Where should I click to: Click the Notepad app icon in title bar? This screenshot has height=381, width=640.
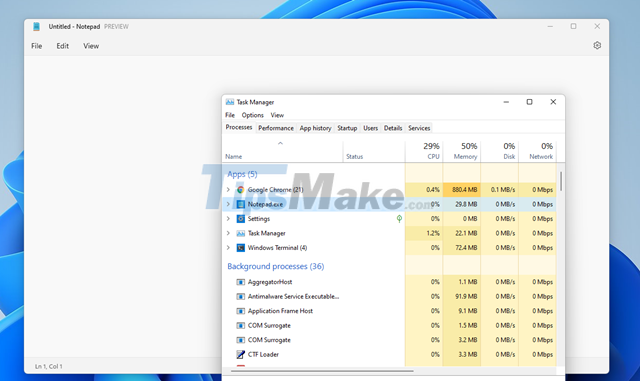coord(36,27)
